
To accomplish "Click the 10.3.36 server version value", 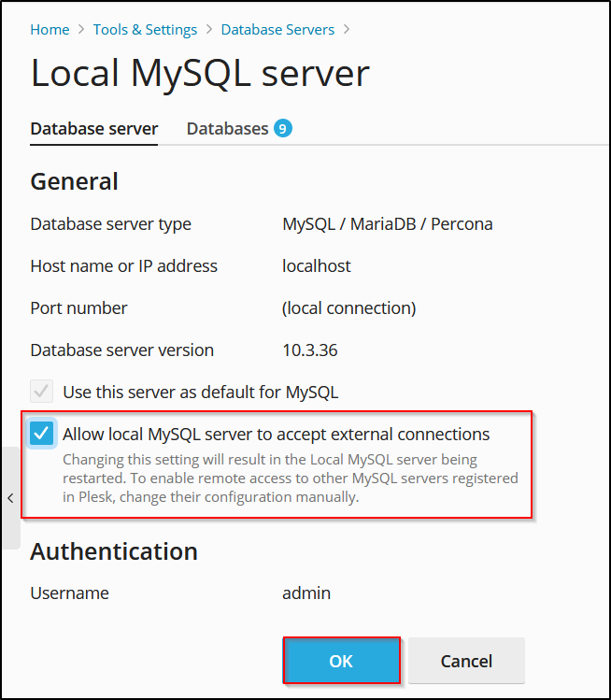I will click(310, 350).
